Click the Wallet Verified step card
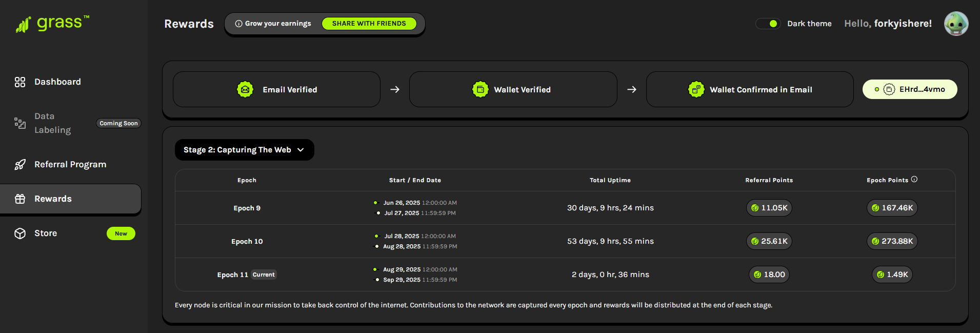The height and width of the screenshot is (333, 980). point(513,89)
